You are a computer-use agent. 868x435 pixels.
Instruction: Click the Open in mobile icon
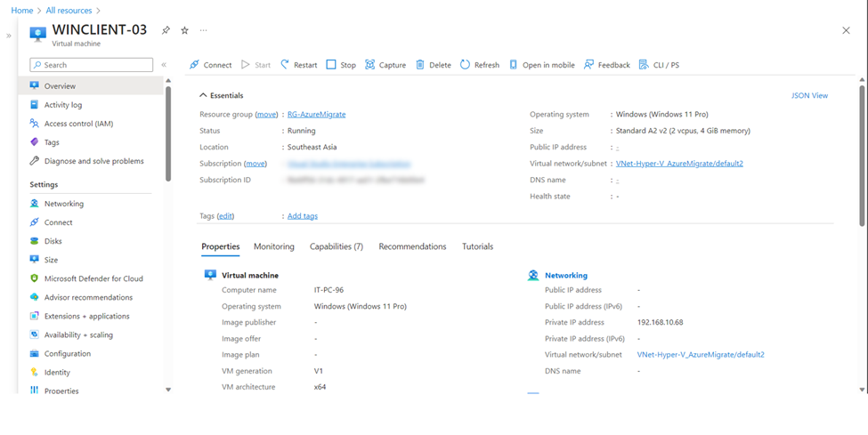tap(513, 65)
